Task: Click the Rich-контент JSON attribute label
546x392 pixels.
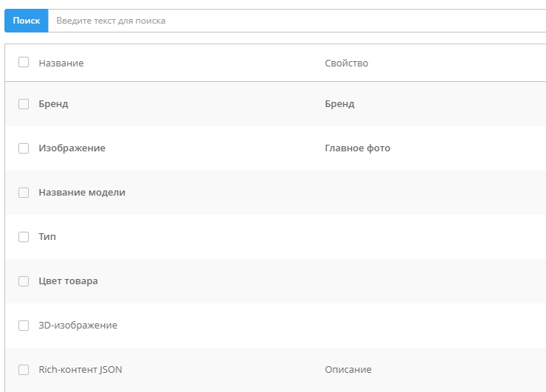Action: (80, 370)
